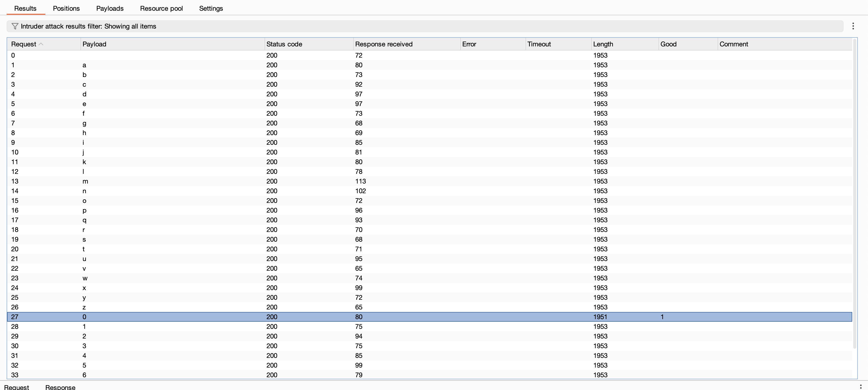Open the results filter funnel icon
This screenshot has height=390, width=868.
click(15, 26)
